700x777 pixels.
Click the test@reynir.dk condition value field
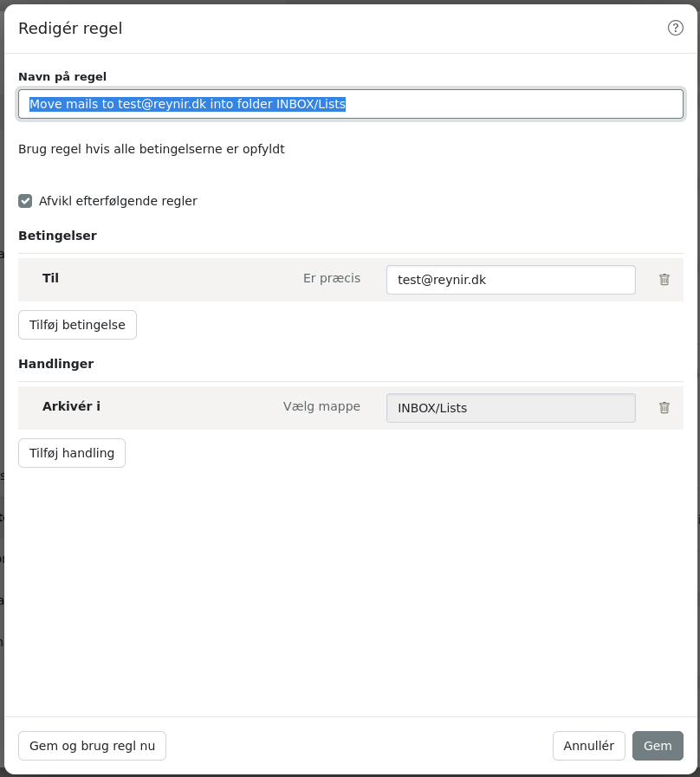coord(511,280)
